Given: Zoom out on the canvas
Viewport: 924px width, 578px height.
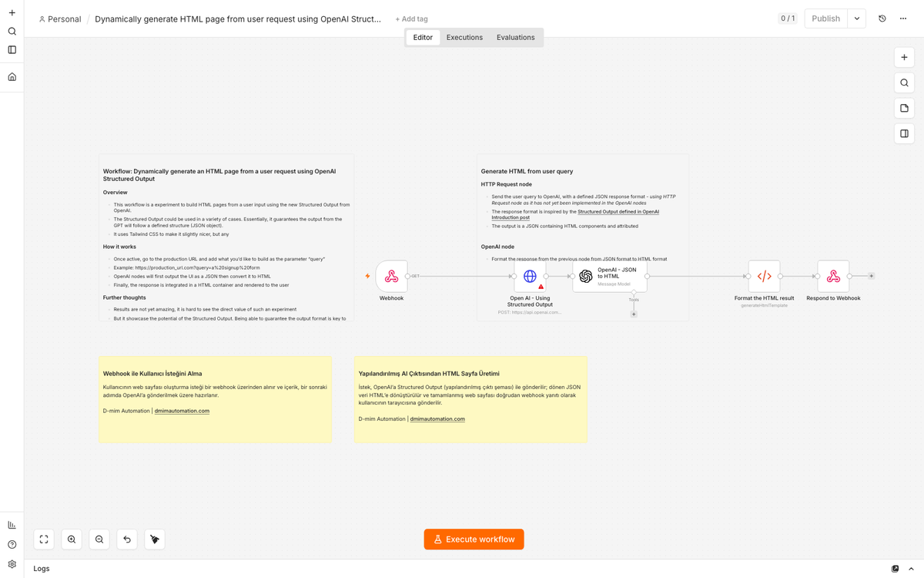Looking at the screenshot, I should tap(99, 539).
